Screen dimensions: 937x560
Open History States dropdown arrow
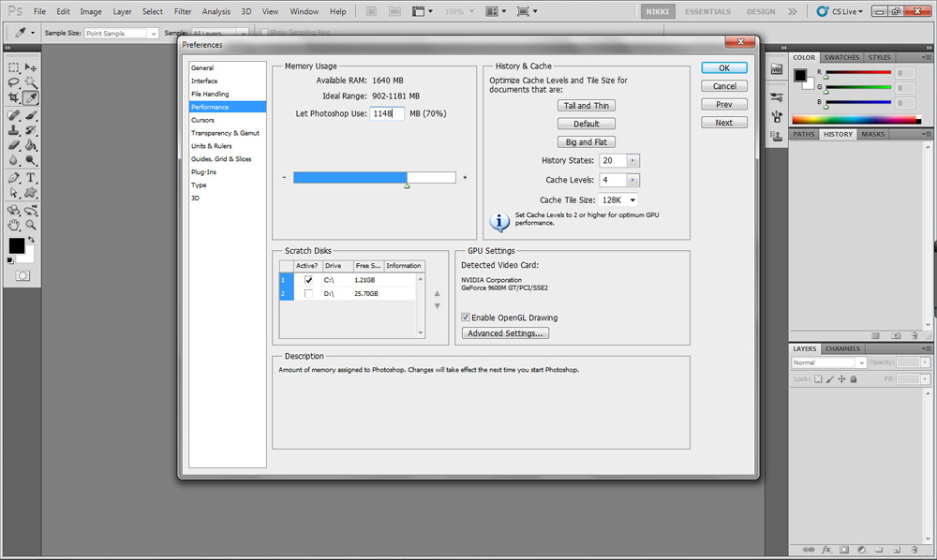pos(632,160)
